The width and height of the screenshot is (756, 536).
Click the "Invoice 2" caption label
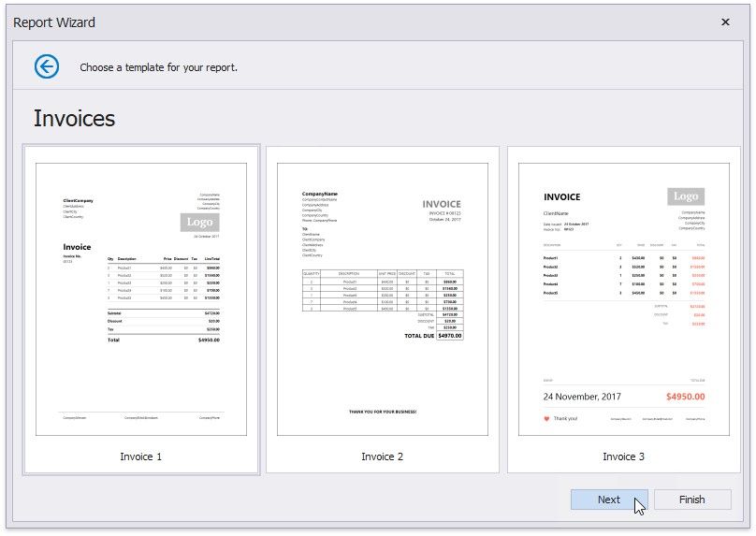click(383, 456)
